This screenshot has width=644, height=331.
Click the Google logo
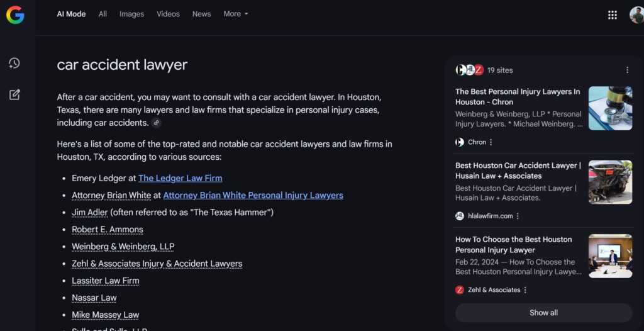coord(15,15)
